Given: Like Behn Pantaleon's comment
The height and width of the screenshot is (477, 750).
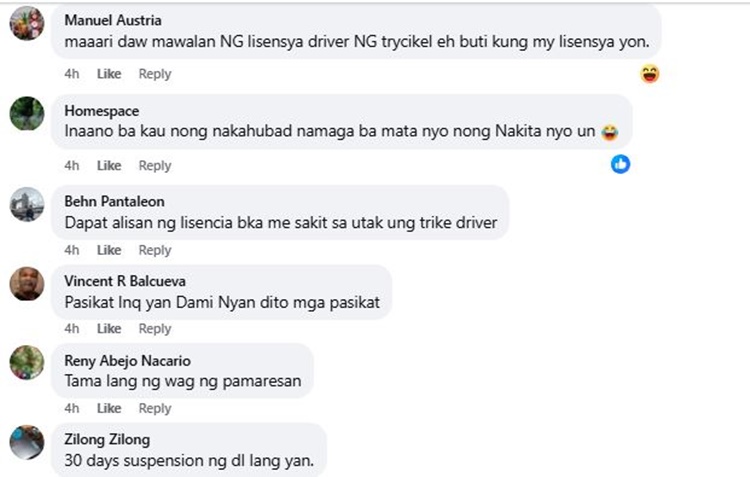Looking at the screenshot, I should (109, 250).
